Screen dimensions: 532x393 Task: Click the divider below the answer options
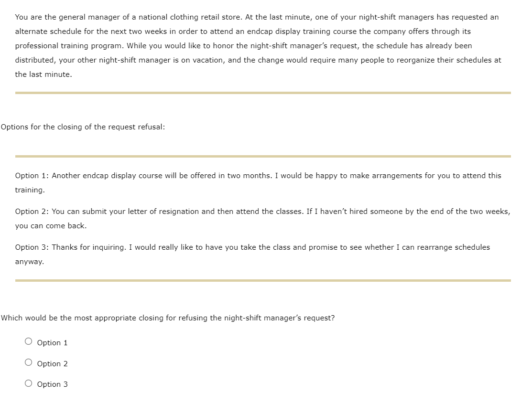tap(263, 281)
